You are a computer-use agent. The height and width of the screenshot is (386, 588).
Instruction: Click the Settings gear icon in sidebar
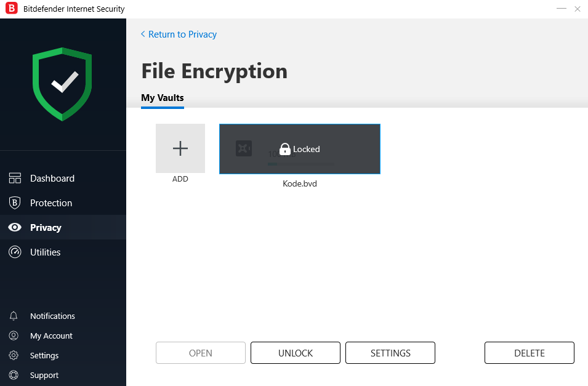[14, 355]
